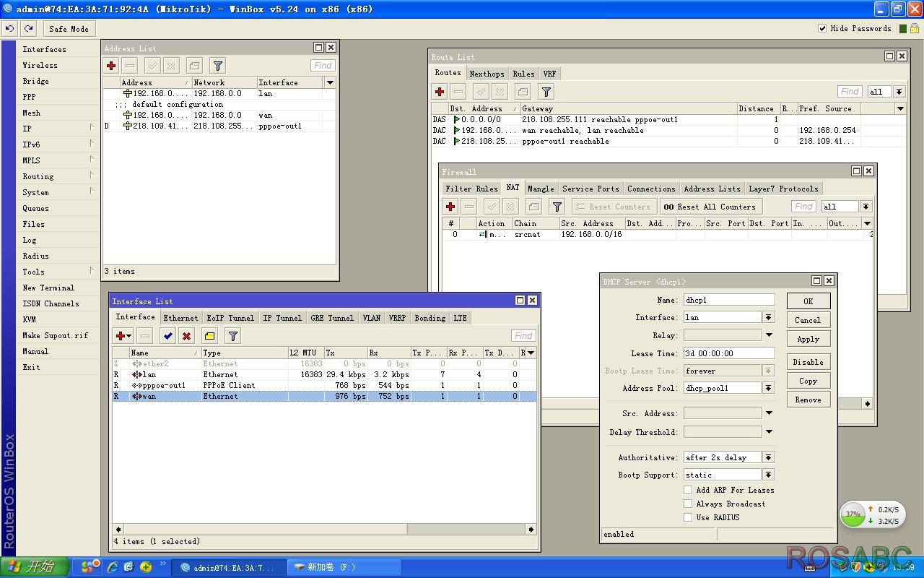
Task: Click the Windows Start button
Action: point(34,567)
